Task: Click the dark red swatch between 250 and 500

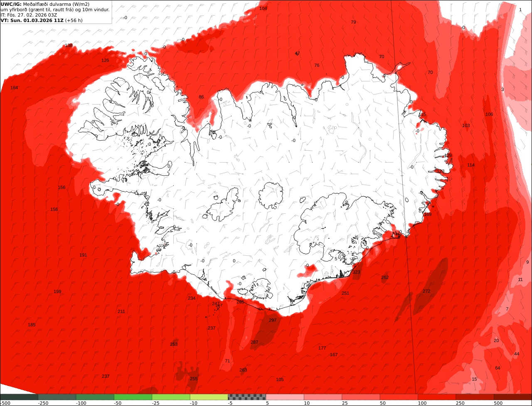Action: click(x=475, y=397)
